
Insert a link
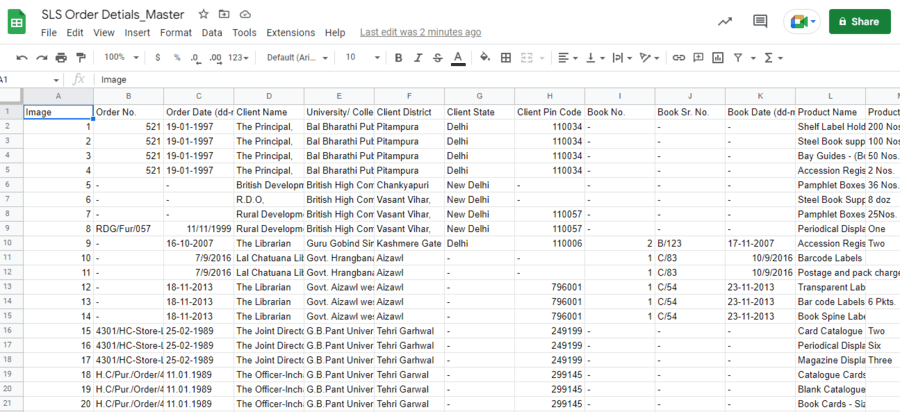(x=679, y=57)
